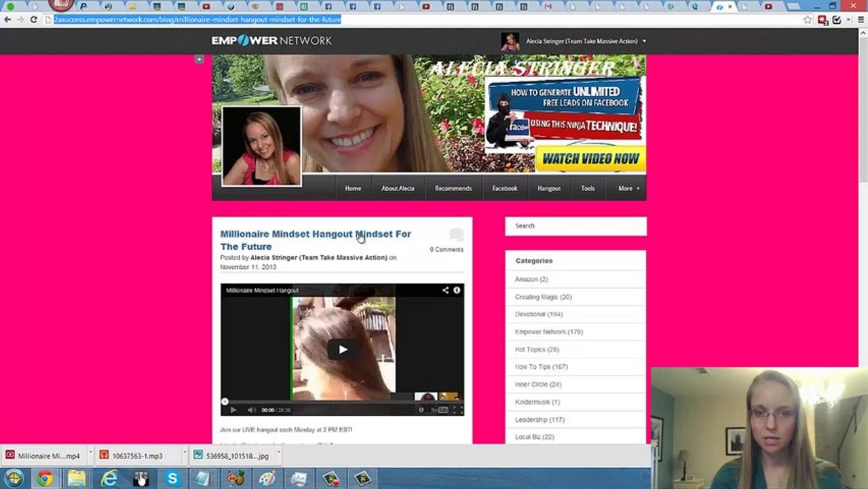Viewport: 868px width, 489px height.
Task: Click the Gmail browser tab
Action: click(548, 6)
